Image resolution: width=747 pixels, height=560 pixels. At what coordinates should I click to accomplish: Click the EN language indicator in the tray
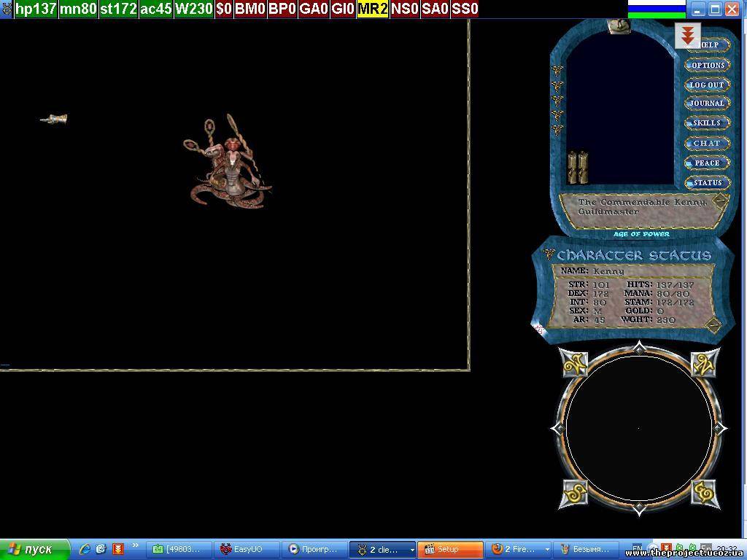tap(637, 548)
